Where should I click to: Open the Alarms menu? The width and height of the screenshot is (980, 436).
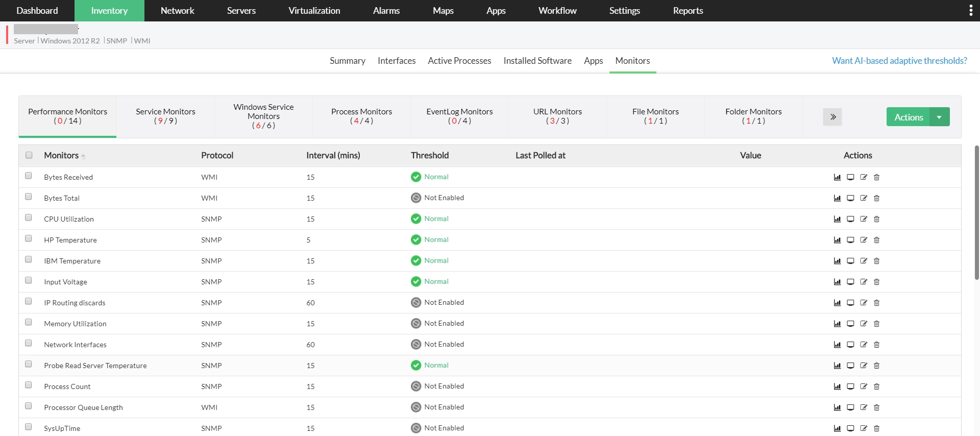(386, 11)
